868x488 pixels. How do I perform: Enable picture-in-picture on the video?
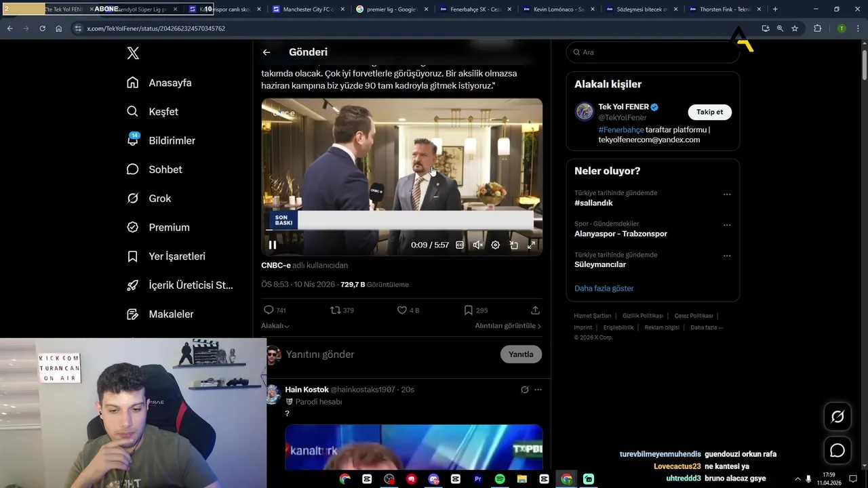(x=513, y=245)
